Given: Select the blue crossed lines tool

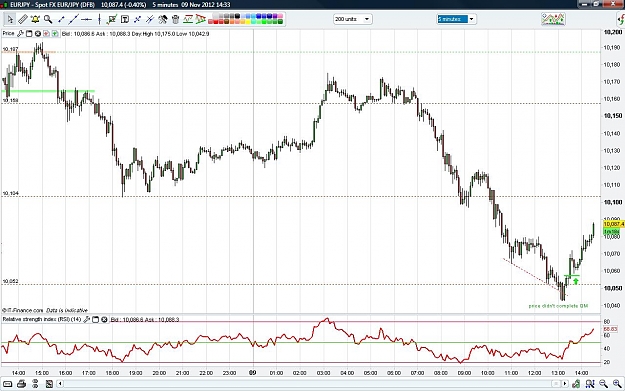Looking at the screenshot, I should click(x=138, y=19).
